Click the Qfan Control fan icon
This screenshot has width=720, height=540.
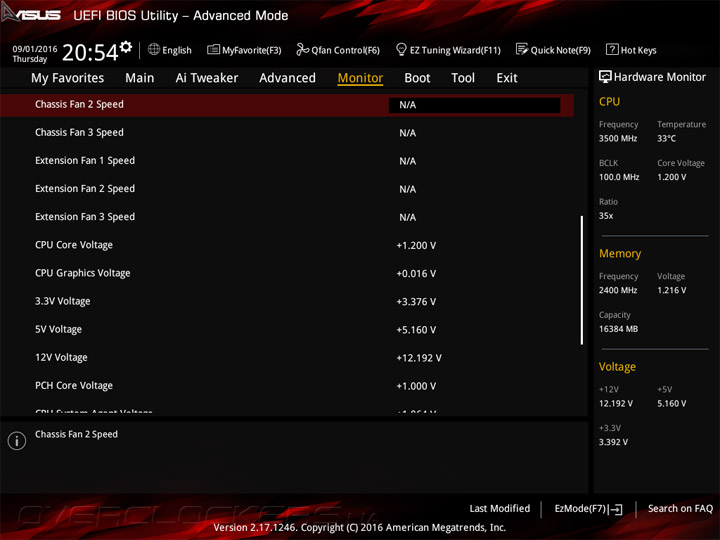pyautogui.click(x=302, y=49)
